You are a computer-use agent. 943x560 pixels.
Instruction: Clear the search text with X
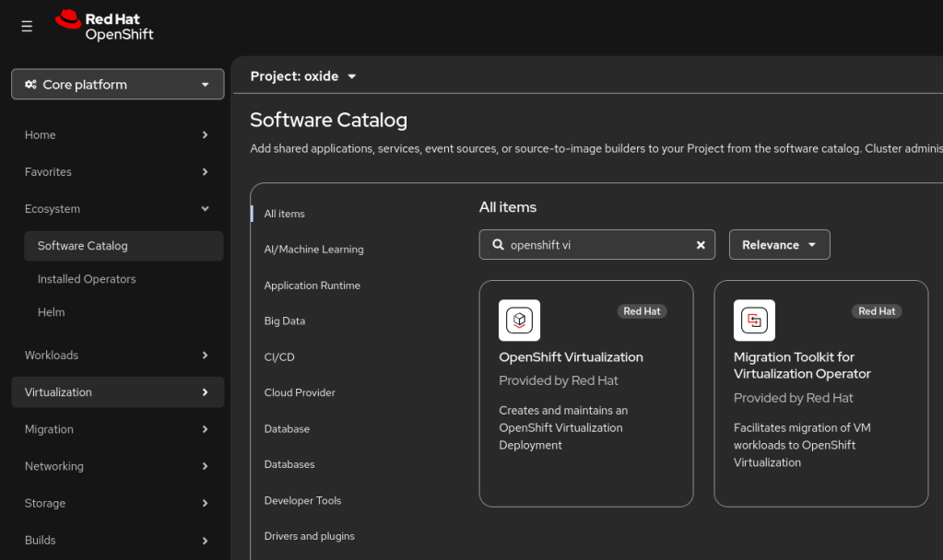pos(701,245)
